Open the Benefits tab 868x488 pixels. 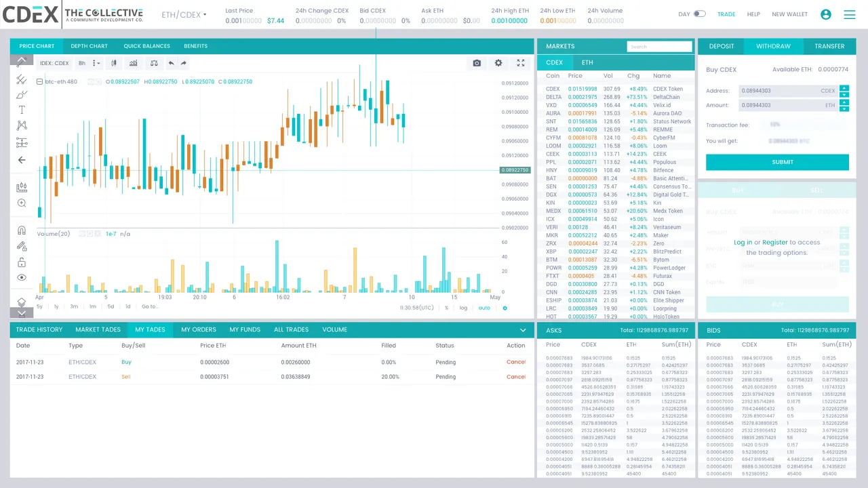[x=195, y=46]
